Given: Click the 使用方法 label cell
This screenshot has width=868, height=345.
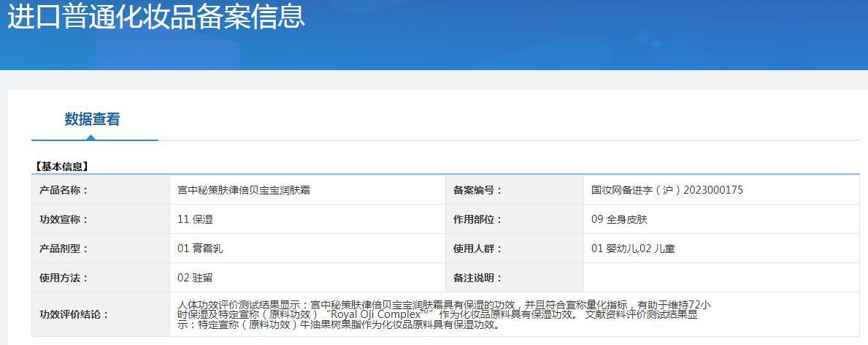Looking at the screenshot, I should (x=101, y=277).
